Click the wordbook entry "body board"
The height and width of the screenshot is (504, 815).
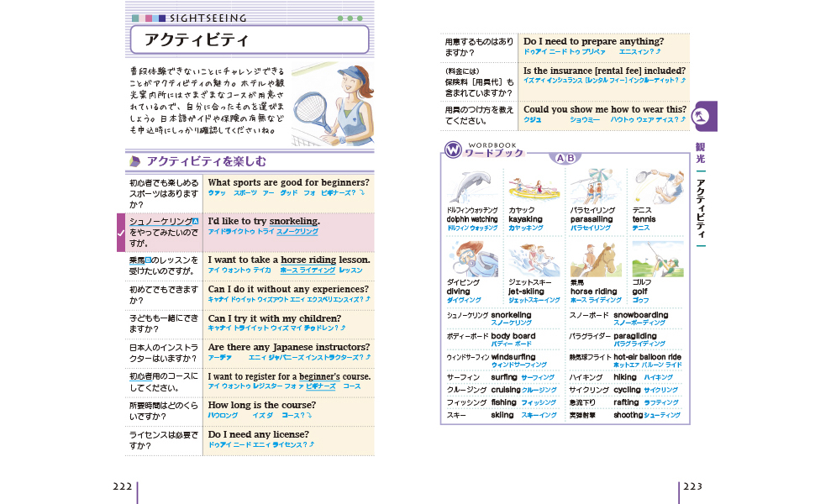point(513,336)
